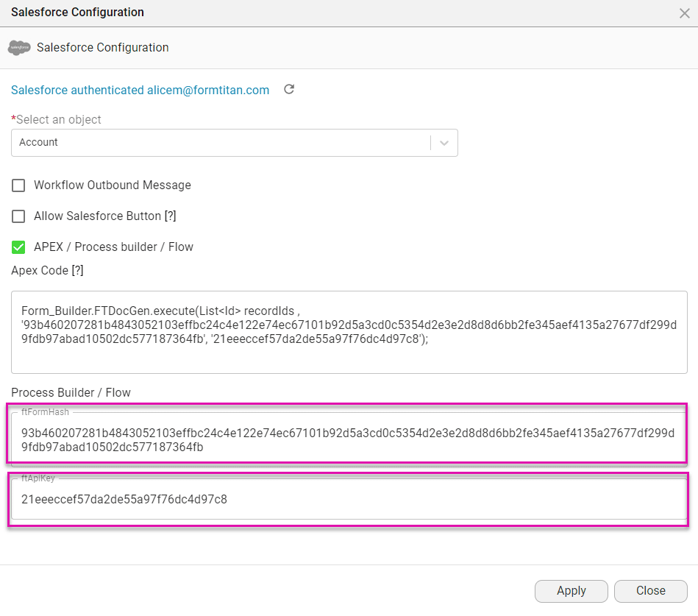Expand the object dropdown chevron arrow

pos(444,143)
